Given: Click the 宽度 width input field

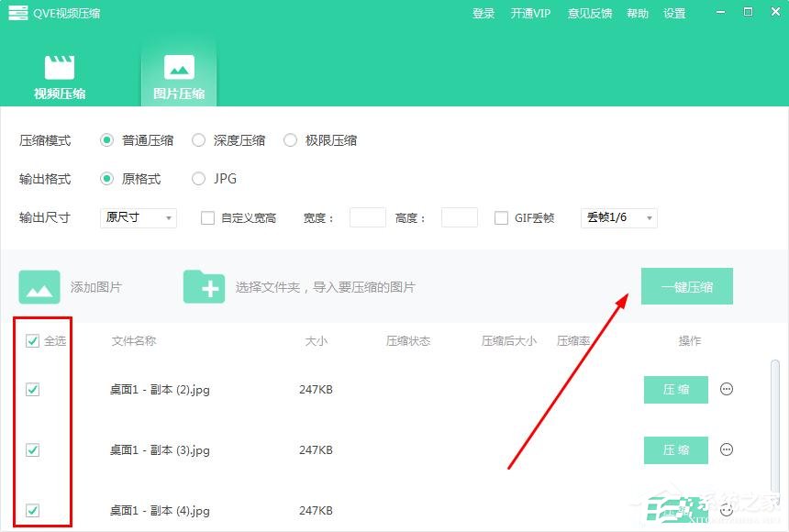Looking at the screenshot, I should tap(366, 217).
